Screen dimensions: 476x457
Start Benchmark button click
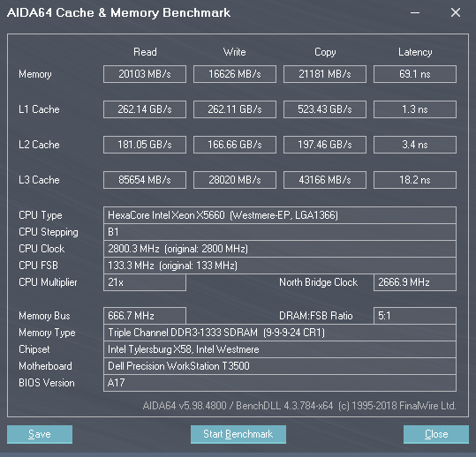(238, 434)
